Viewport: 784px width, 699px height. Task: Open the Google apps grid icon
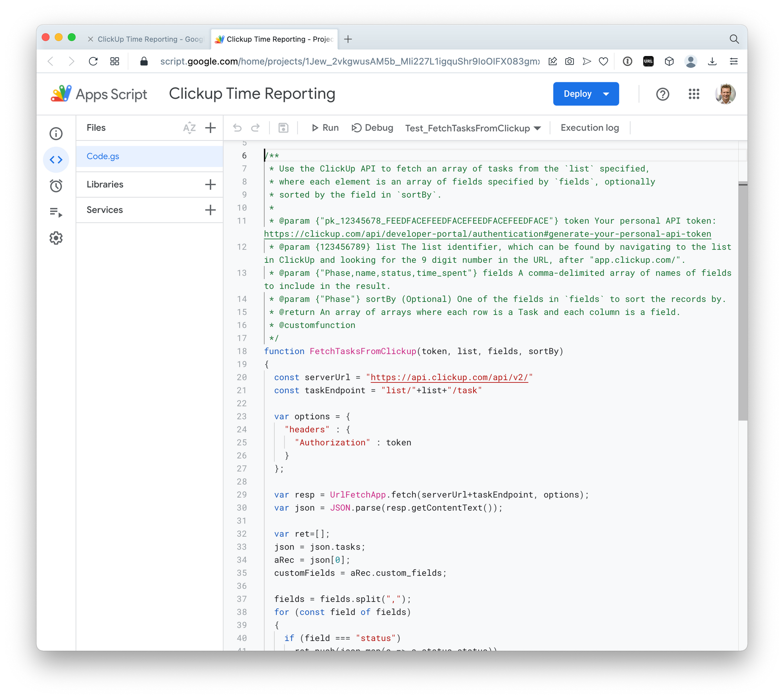tap(694, 94)
